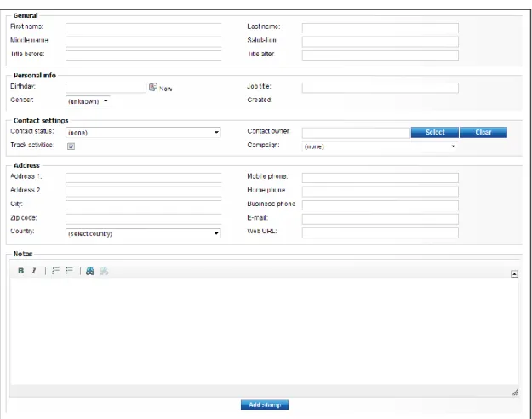The image size is (532, 419).
Task: Toggle the Track activities checkbox
Action: [x=71, y=146]
